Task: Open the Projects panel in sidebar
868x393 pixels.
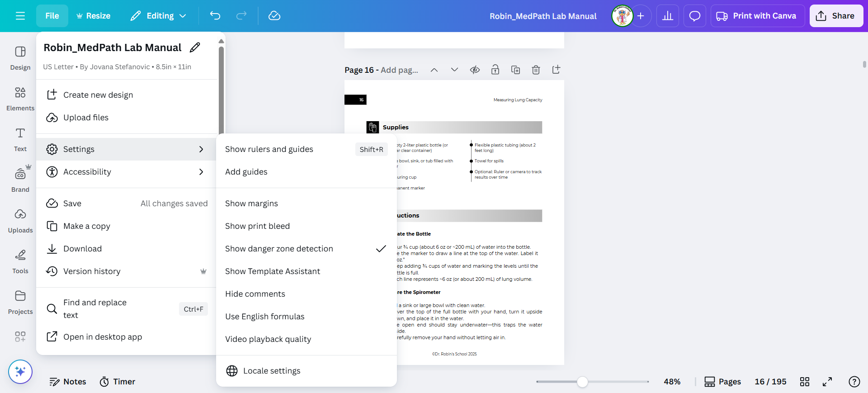Action: pos(20,303)
